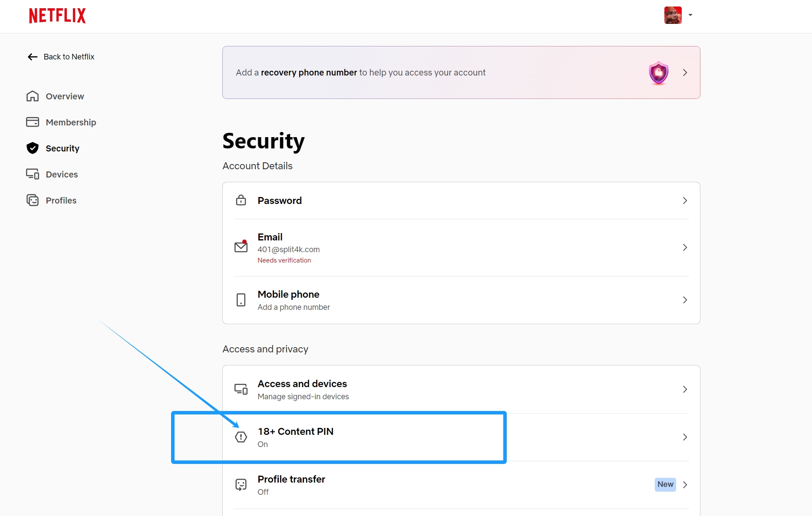Expand the Mobile phone row chevron
This screenshot has width=812, height=516.
pos(685,300)
